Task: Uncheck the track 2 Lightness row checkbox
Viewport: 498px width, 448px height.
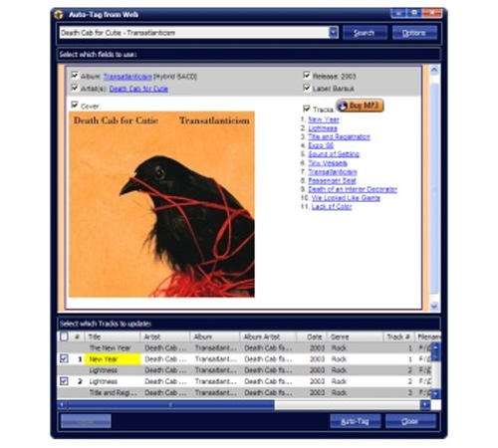Action: pyautogui.click(x=64, y=381)
